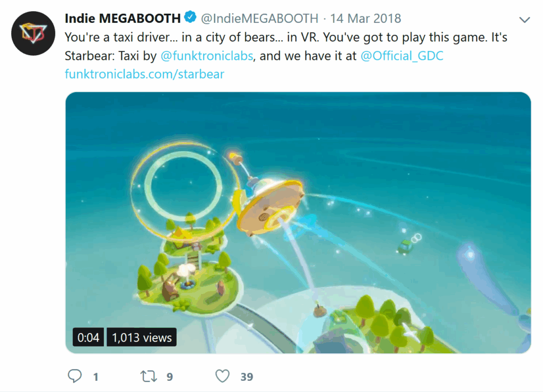
Task: Click the retweet count of 9
Action: (170, 377)
